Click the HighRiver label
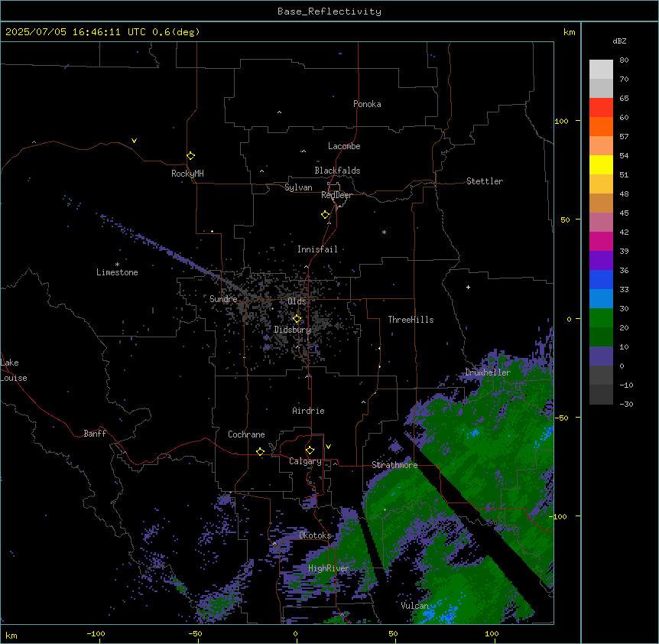659x644 pixels. 328,568
